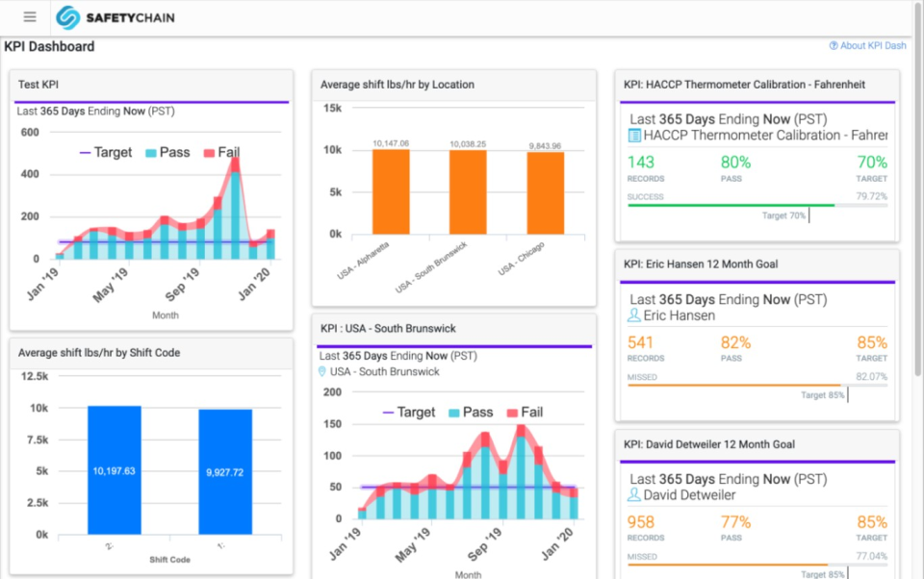
Task: Toggle Pass series in Test KPI legend
Action: pos(167,153)
